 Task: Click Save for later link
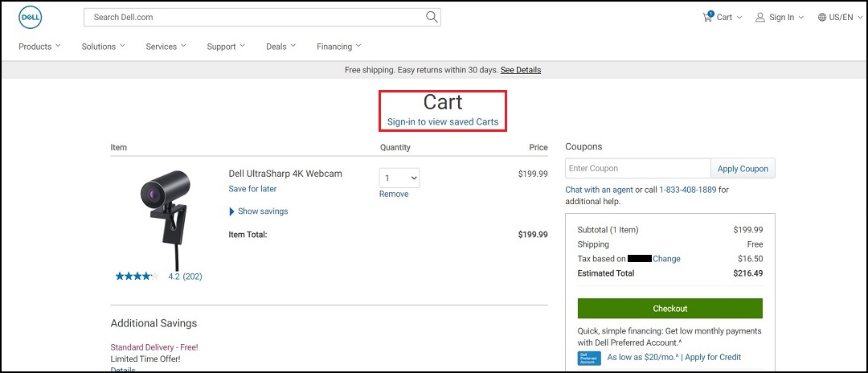252,189
